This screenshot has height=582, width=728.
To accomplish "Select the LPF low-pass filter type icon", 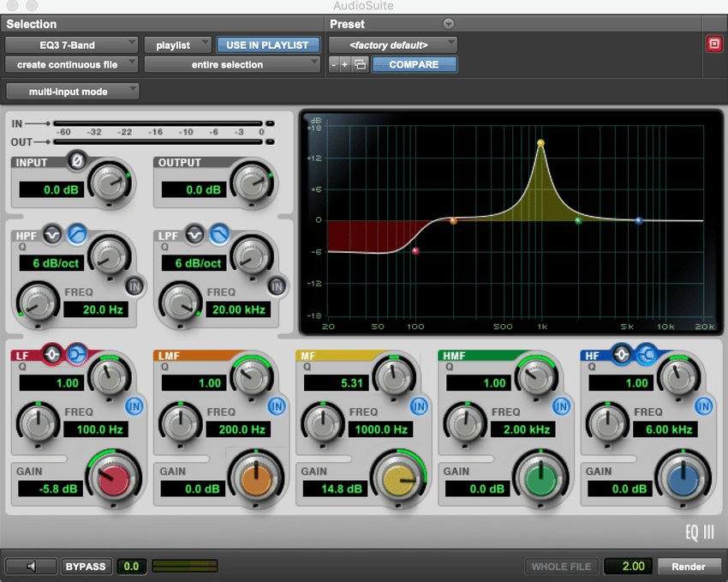I will click(220, 233).
